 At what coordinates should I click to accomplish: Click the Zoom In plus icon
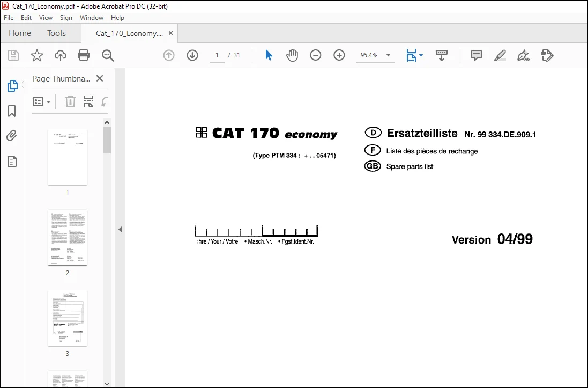(339, 55)
